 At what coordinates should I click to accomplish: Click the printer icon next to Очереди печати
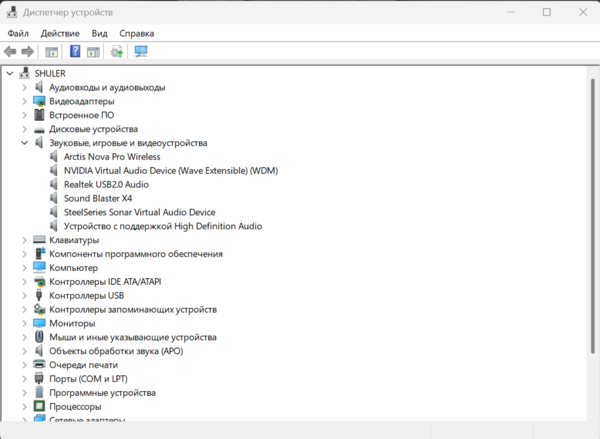pyautogui.click(x=39, y=364)
